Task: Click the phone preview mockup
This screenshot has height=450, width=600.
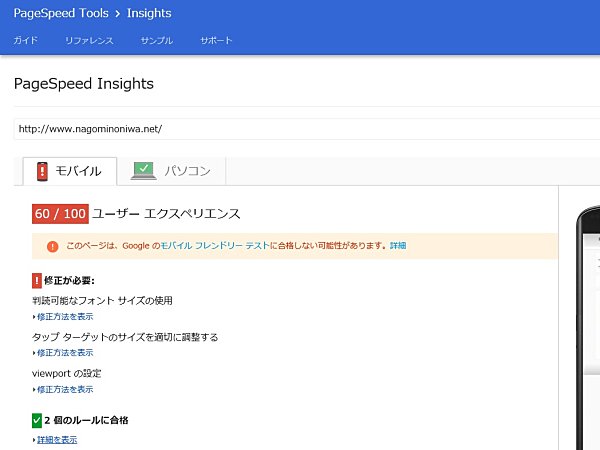Action: pyautogui.click(x=588, y=327)
